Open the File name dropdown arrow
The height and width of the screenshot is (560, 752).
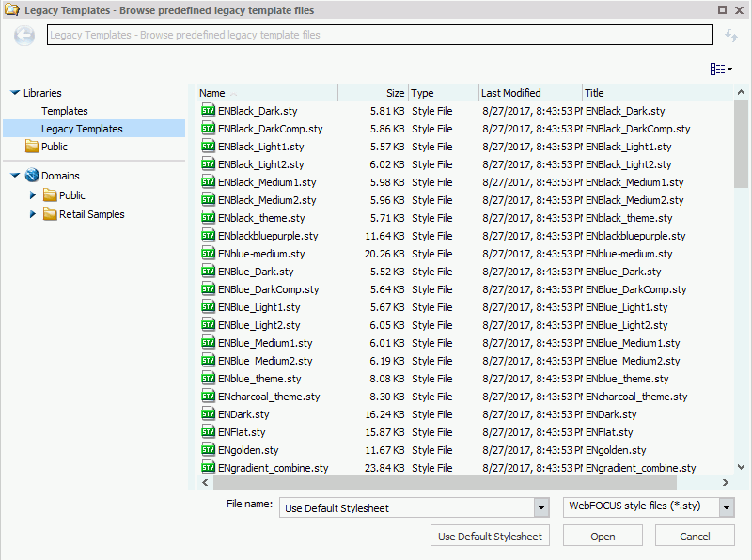coord(541,507)
